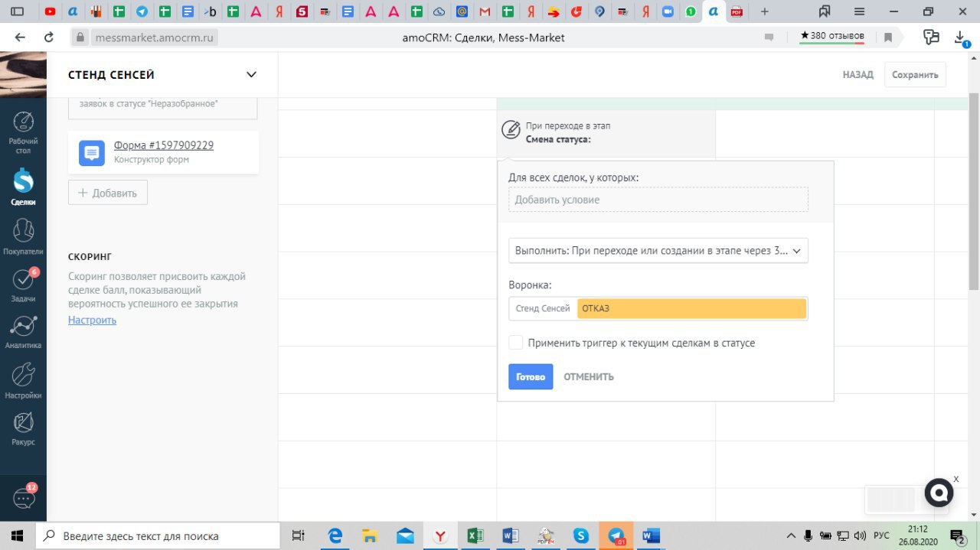Open Telegram from the taskbar

616,535
